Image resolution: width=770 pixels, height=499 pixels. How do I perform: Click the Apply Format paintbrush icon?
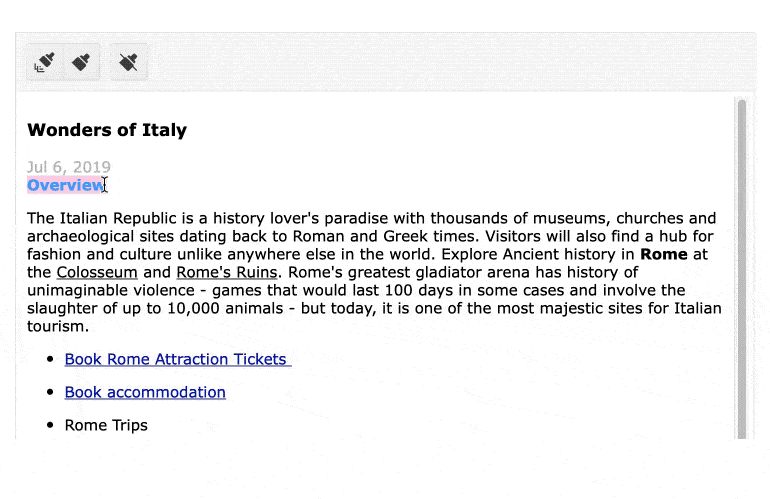tap(83, 63)
